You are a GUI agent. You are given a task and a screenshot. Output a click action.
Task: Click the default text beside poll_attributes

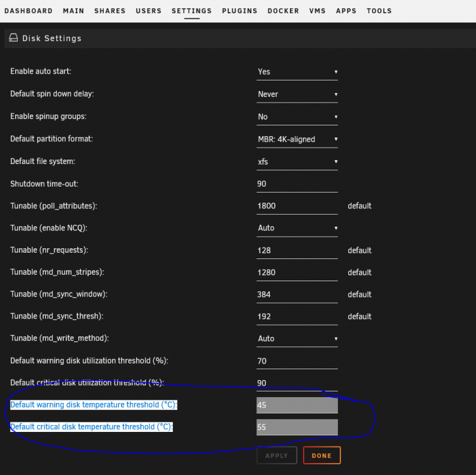[360, 206]
